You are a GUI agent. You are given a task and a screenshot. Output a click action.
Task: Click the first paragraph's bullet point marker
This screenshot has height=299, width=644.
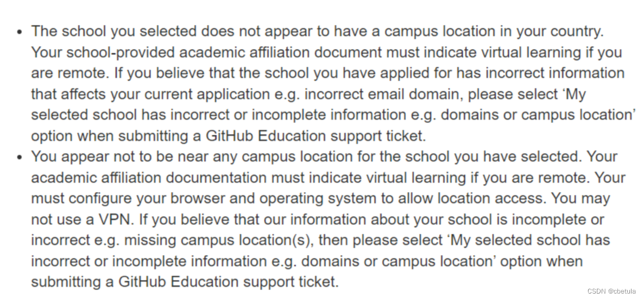click(20, 31)
